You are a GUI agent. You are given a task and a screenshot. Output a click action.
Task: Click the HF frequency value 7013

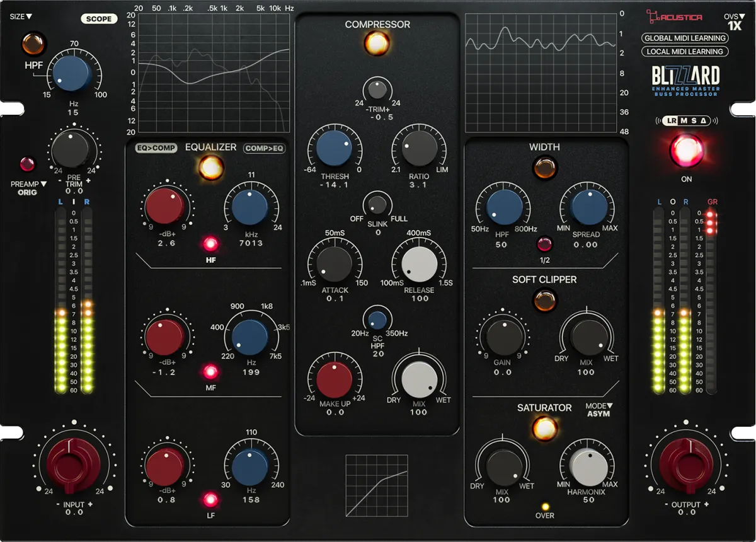coord(250,243)
